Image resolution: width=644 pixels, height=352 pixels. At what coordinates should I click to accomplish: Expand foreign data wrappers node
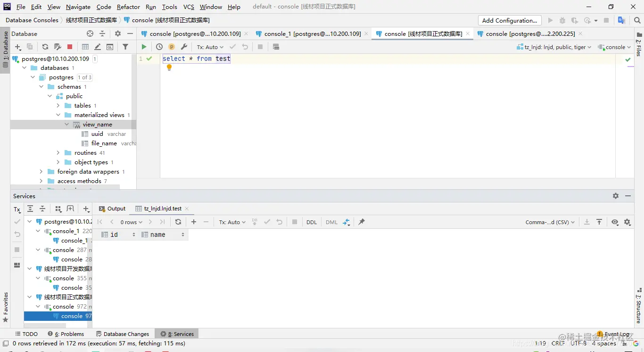pos(41,172)
